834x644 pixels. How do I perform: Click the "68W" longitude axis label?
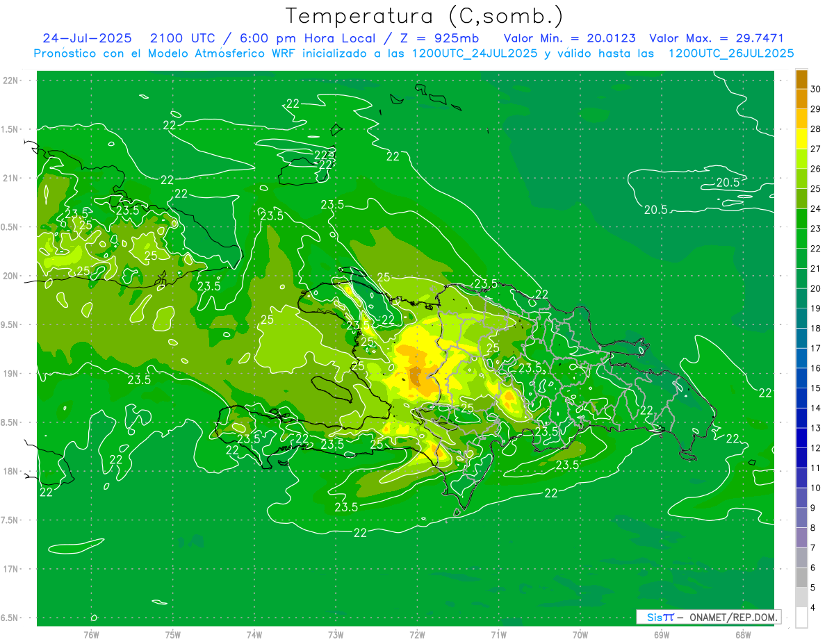pyautogui.click(x=743, y=635)
